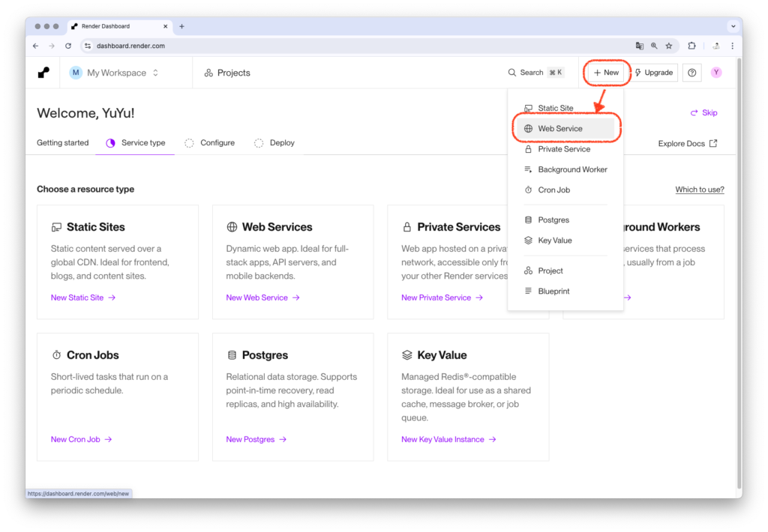This screenshot has width=768, height=532.
Task: Select Web Service from New menu
Action: point(565,129)
